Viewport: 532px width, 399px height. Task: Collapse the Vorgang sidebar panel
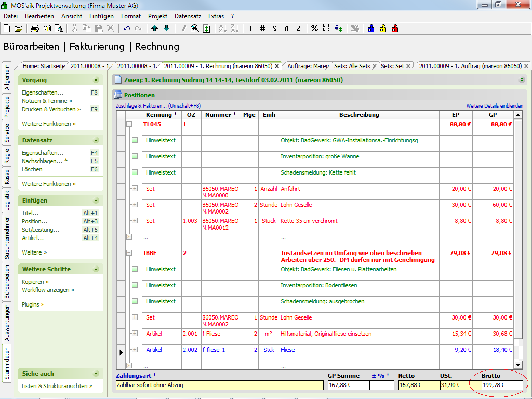pos(96,80)
